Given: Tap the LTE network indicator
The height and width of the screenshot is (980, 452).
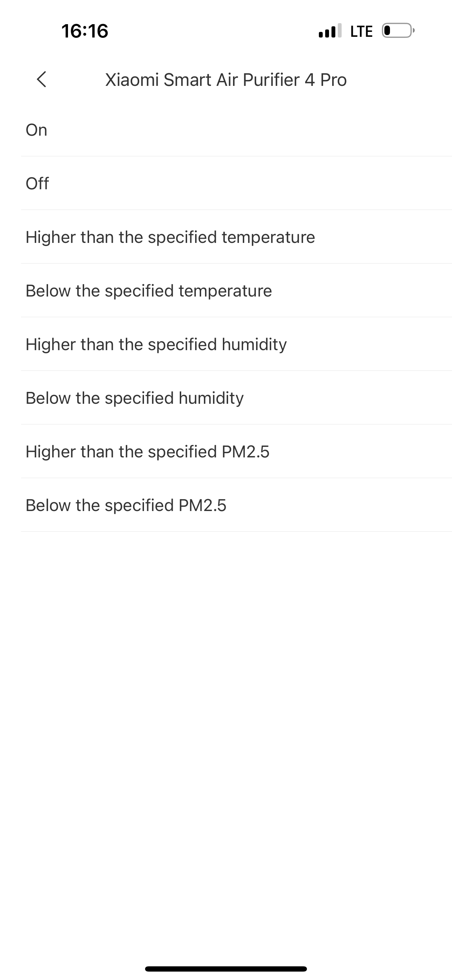Looking at the screenshot, I should point(362,31).
